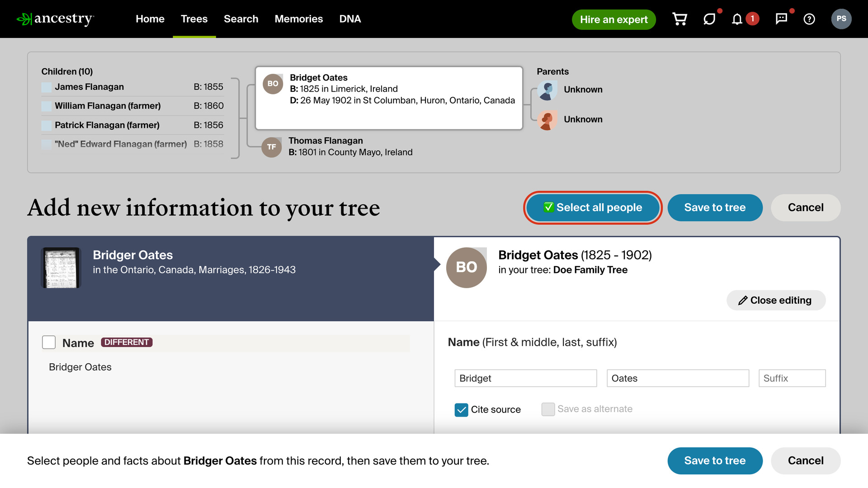Screen dimensions: 868x488
Task: Open the Trees menu
Action: 194,19
